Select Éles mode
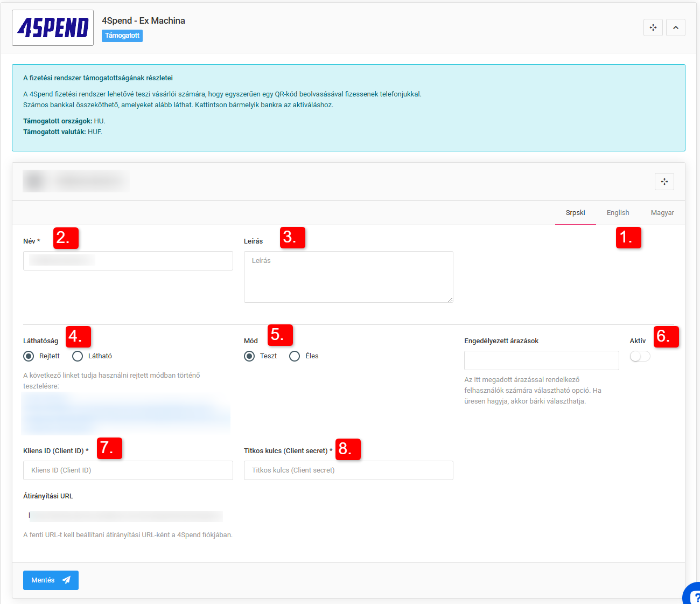Image resolution: width=700 pixels, height=604 pixels. click(x=295, y=356)
